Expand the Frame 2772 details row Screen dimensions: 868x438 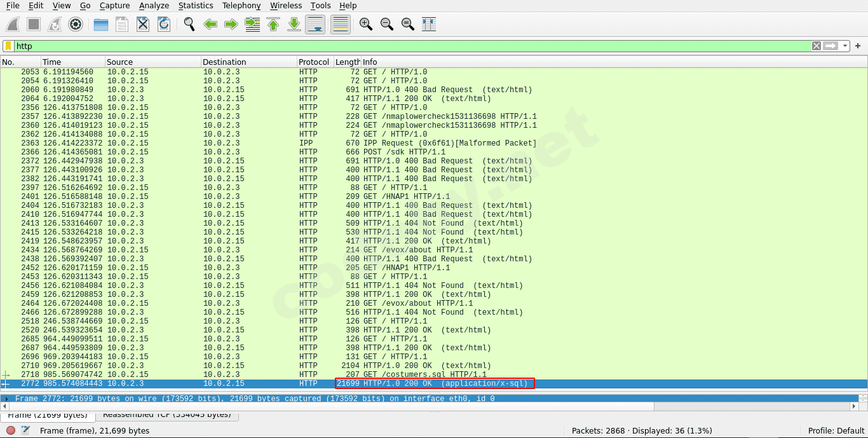click(x=5, y=398)
